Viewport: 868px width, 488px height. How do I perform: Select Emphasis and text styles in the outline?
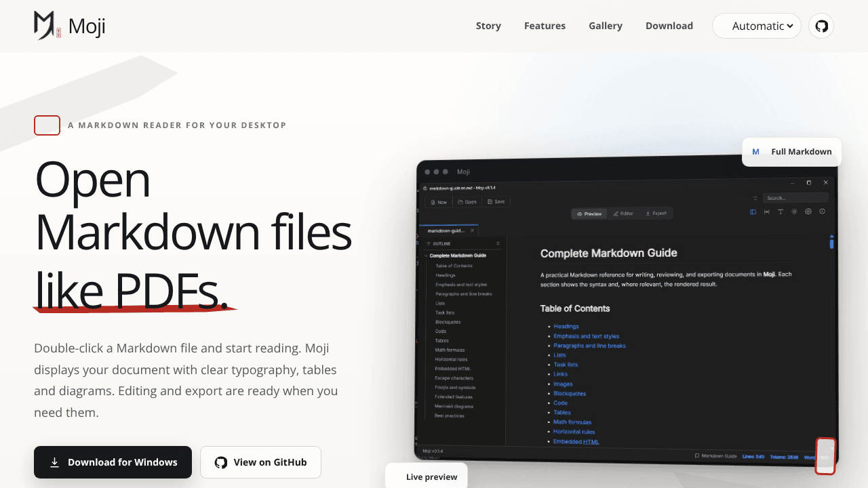coord(461,285)
